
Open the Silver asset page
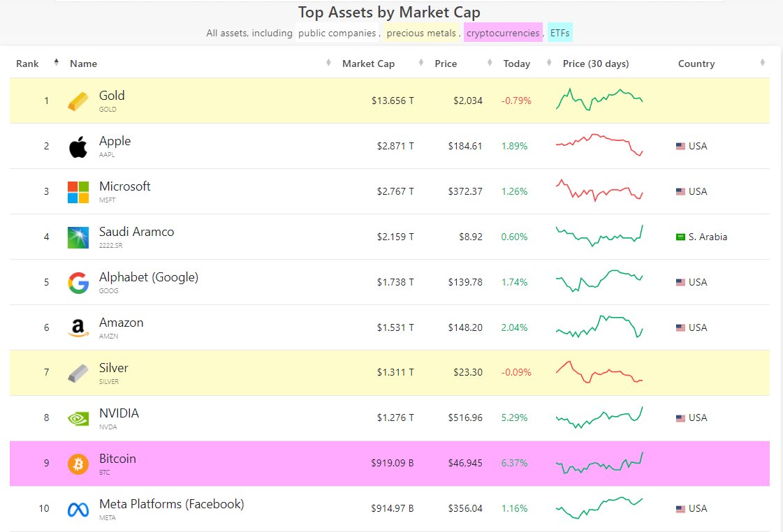[x=113, y=368]
